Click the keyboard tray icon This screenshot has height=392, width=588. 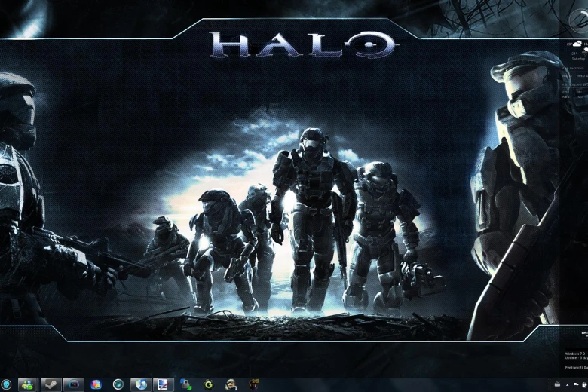[557, 384]
